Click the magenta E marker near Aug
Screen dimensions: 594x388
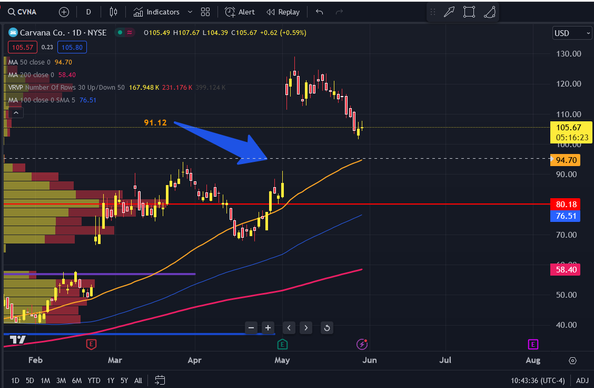pyautogui.click(x=533, y=344)
